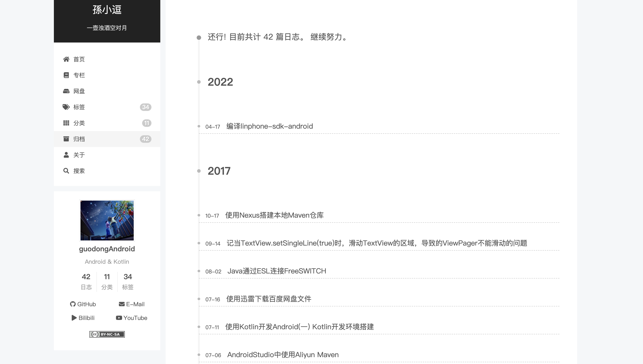The width and height of the screenshot is (643, 364).
Task: Select the 专栏 book icon in sidebar
Action: pos(66,75)
